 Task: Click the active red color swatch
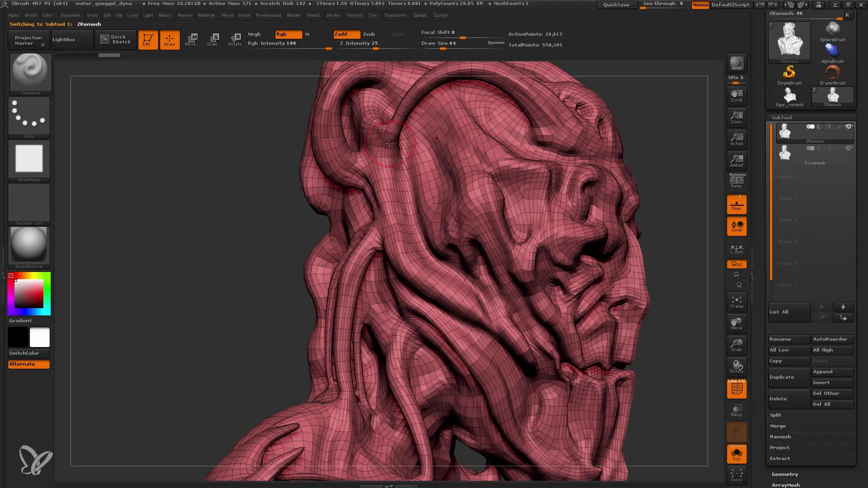pos(10,275)
